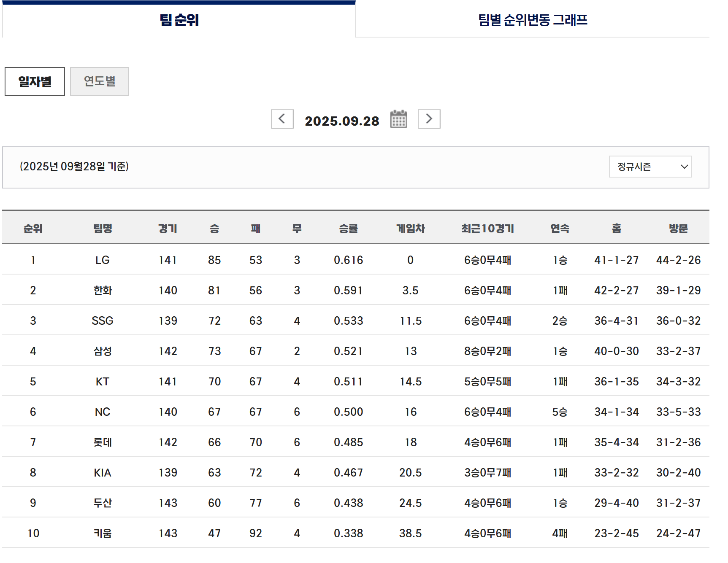Switch to the 팀 순위 tab
This screenshot has height=563, width=728.
tap(179, 20)
